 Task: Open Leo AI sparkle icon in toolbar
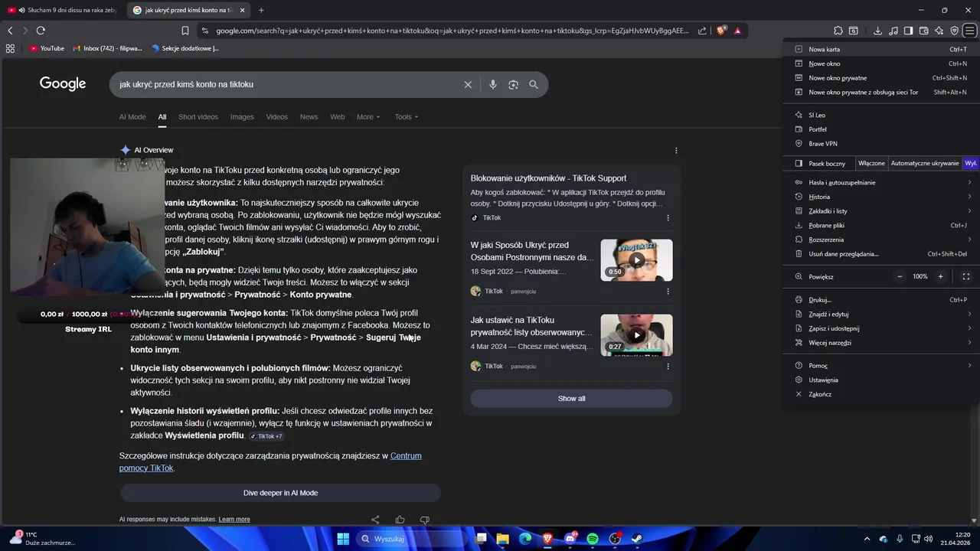tap(939, 31)
